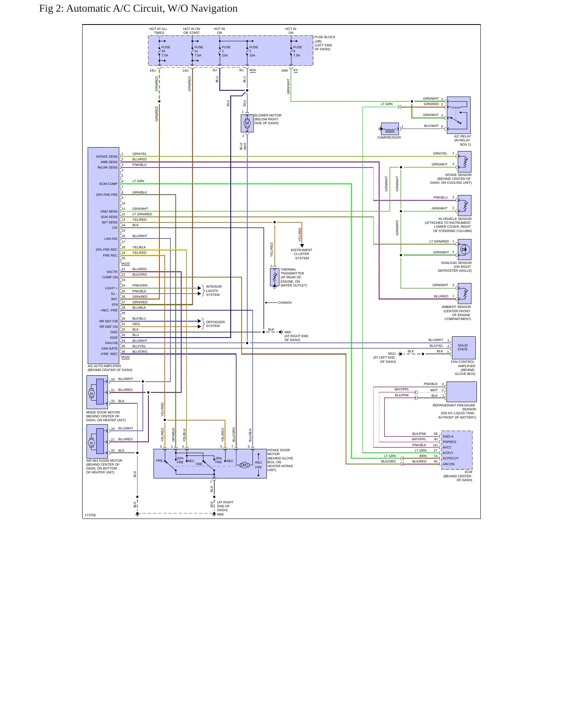Select the Solid State fan control amplifier box

pos(464,348)
